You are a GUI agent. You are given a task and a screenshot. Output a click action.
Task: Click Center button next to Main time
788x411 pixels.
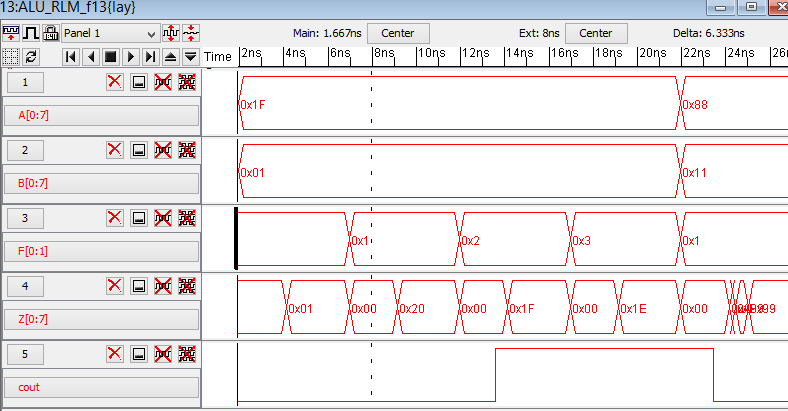(x=398, y=33)
